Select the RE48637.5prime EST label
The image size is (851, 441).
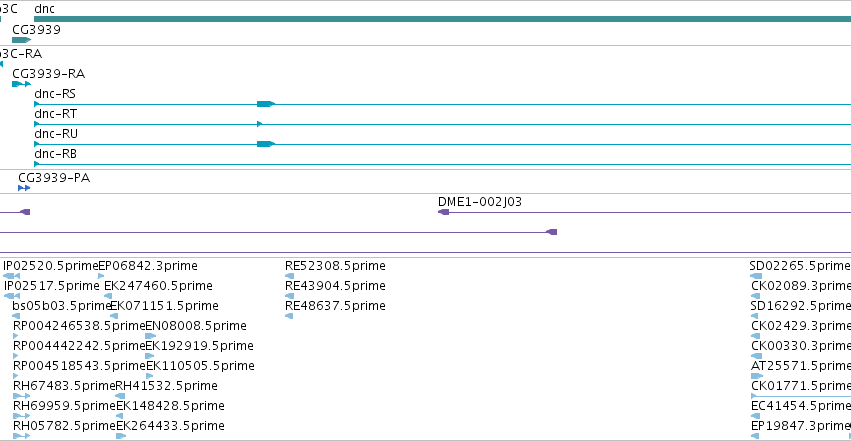pyautogui.click(x=335, y=306)
